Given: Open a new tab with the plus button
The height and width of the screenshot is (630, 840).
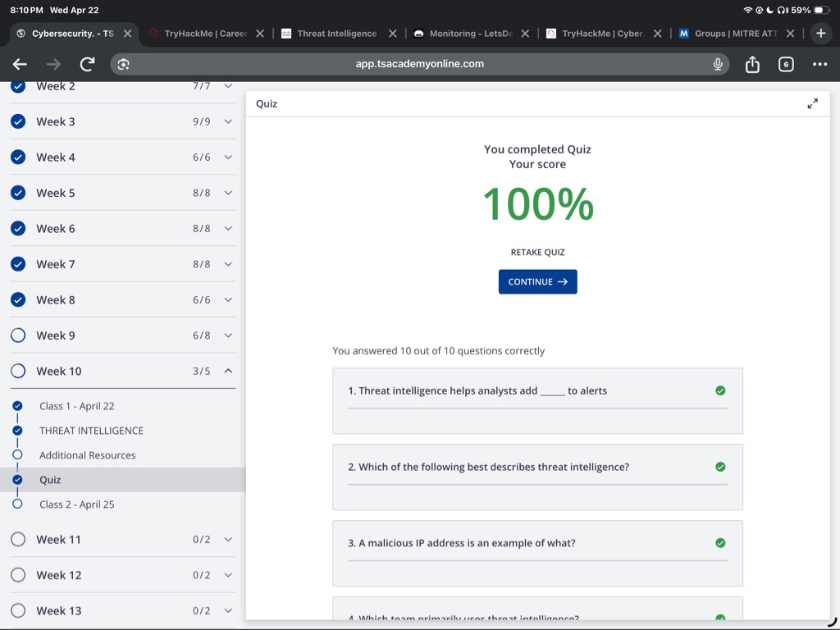Looking at the screenshot, I should pos(820,34).
